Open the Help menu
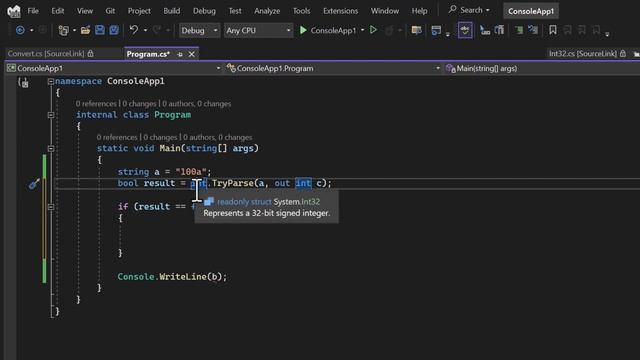640x360 pixels. (x=419, y=11)
